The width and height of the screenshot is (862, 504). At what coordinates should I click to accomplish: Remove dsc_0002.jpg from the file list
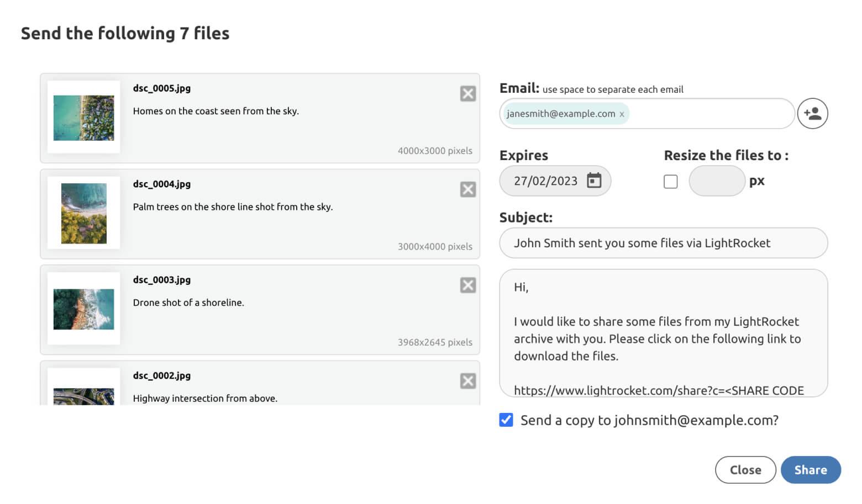467,381
